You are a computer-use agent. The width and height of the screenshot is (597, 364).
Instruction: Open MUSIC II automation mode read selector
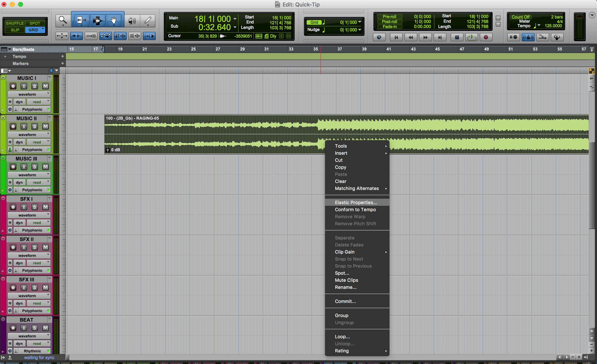(38, 142)
